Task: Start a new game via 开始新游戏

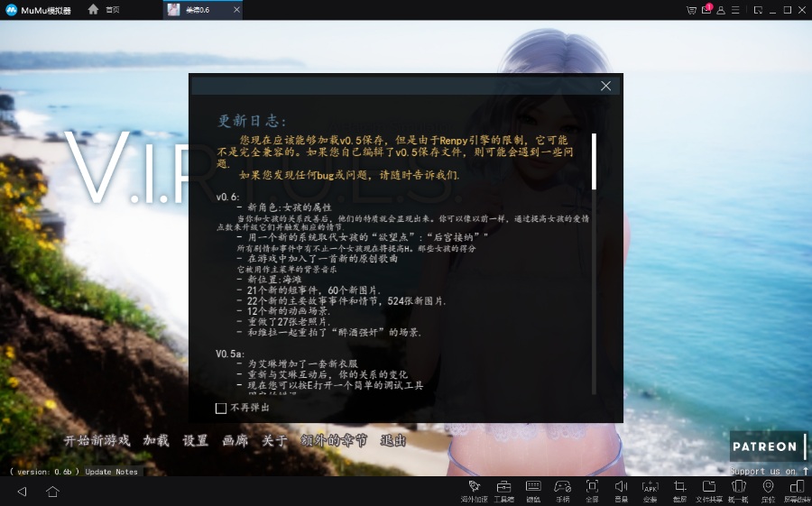Action: tap(97, 441)
